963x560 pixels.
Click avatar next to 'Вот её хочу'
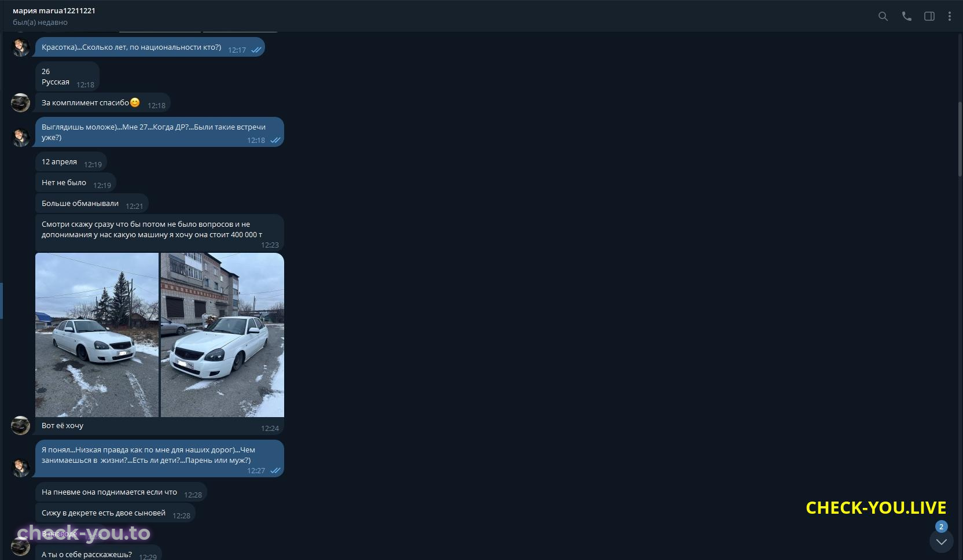[21, 425]
